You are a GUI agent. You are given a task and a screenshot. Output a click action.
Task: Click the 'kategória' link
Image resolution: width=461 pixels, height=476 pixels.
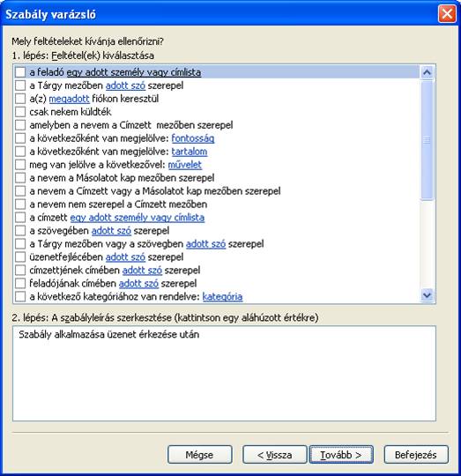(222, 296)
